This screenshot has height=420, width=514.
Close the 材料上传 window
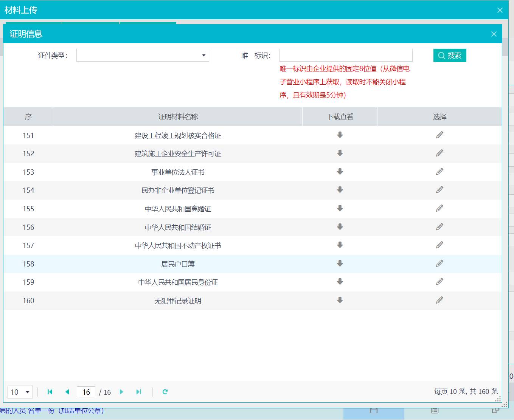[500, 10]
